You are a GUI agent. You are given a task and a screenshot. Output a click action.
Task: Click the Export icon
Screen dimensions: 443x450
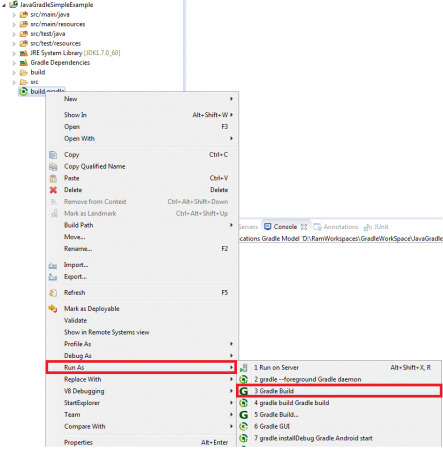coord(53,277)
